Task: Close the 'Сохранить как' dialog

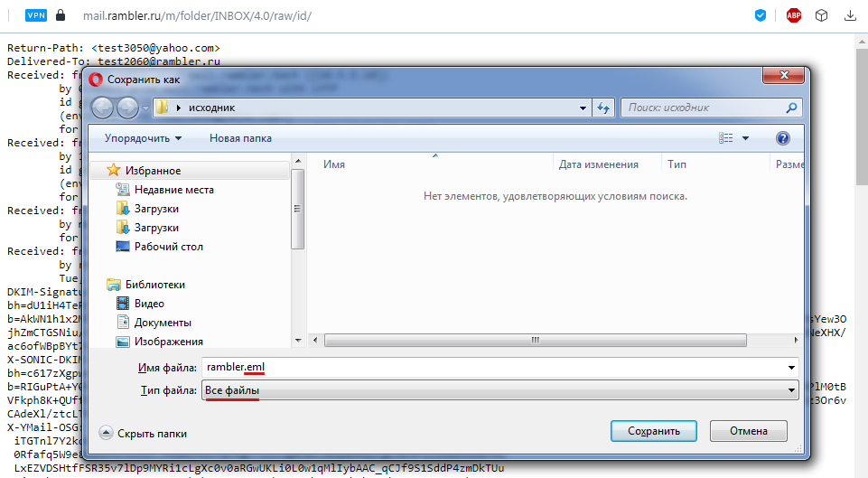Action: (783, 75)
